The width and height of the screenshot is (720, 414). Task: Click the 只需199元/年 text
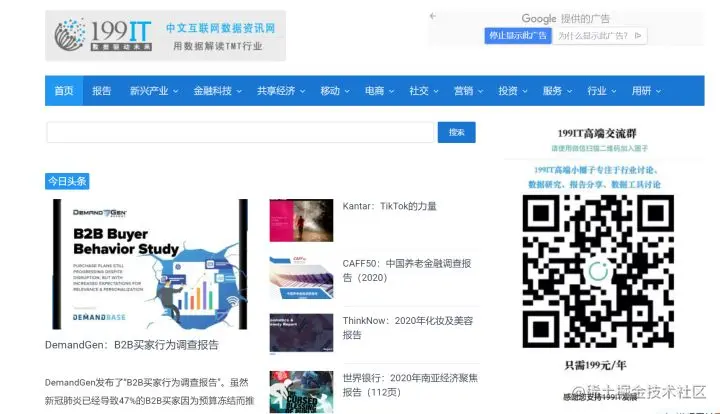(x=596, y=365)
